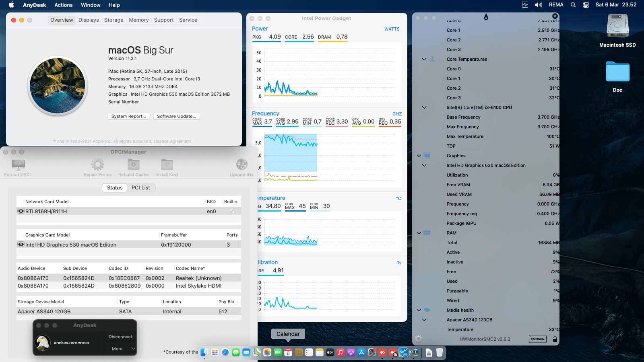Collapse the Core Temperatures group
Viewport: 644px width, 362px height.
[x=424, y=59]
